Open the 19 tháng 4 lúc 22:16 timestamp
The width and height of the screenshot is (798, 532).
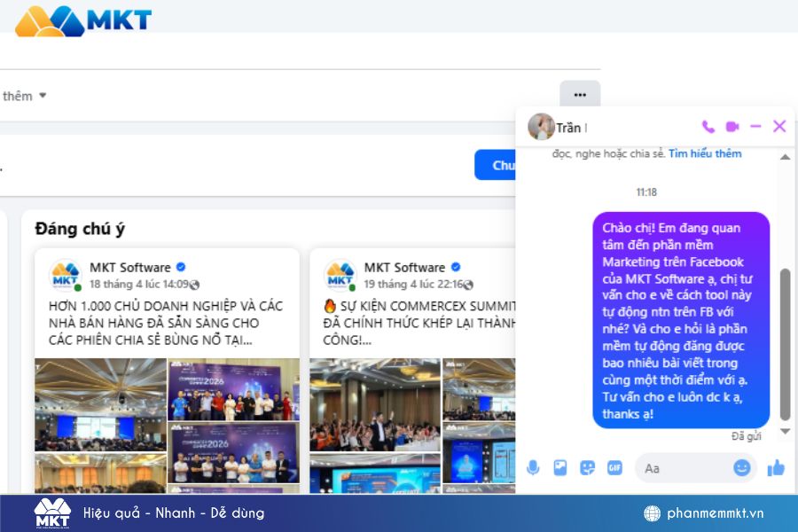pos(413,284)
